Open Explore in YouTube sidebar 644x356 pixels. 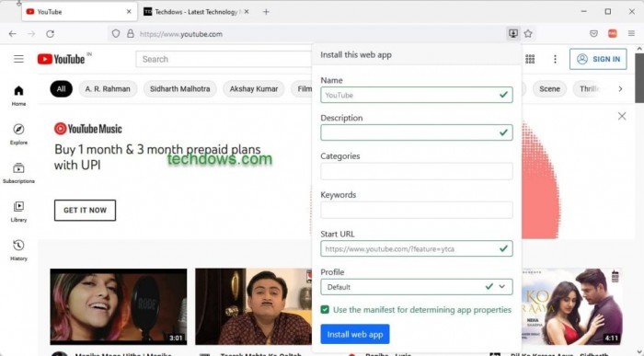point(18,134)
